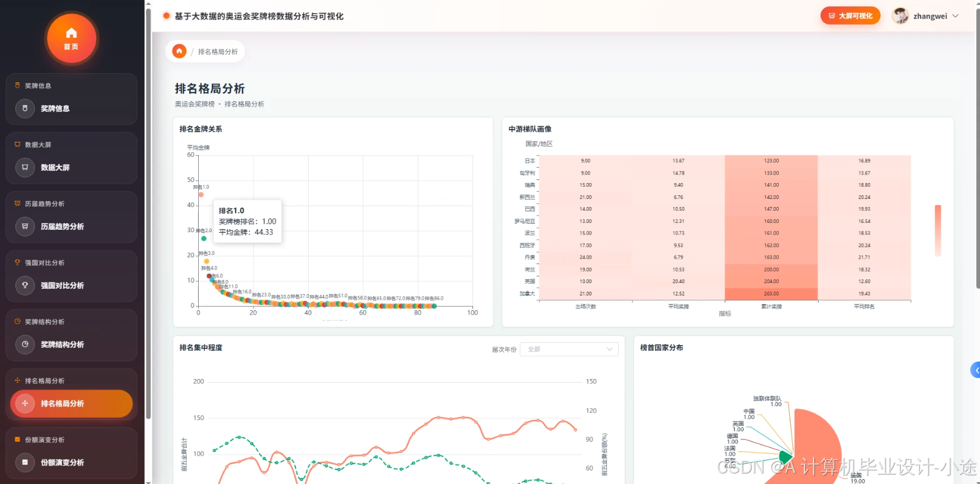Click heatmap cell 204.00 for 英国

pyautogui.click(x=771, y=282)
